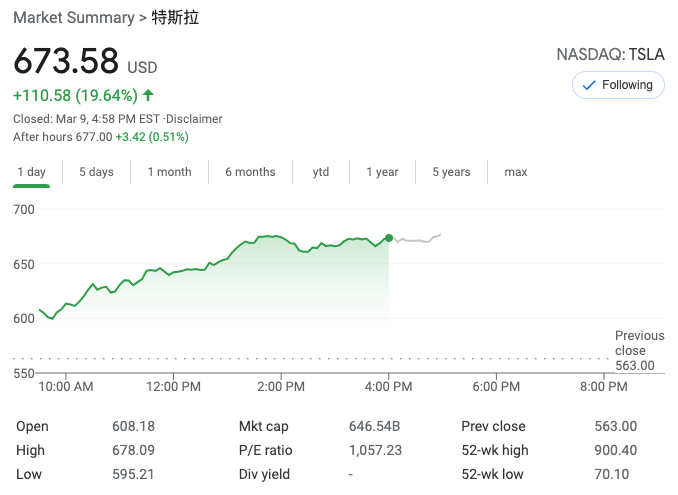Switch to the 1 month tab

click(170, 172)
